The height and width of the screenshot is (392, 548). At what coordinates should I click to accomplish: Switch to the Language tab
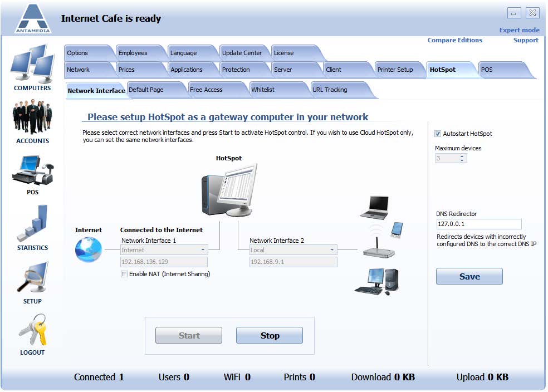click(x=192, y=53)
